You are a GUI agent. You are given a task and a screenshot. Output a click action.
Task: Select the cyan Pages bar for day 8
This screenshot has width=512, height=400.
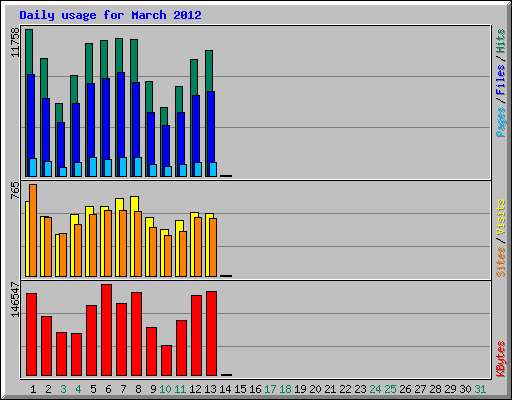(138, 167)
